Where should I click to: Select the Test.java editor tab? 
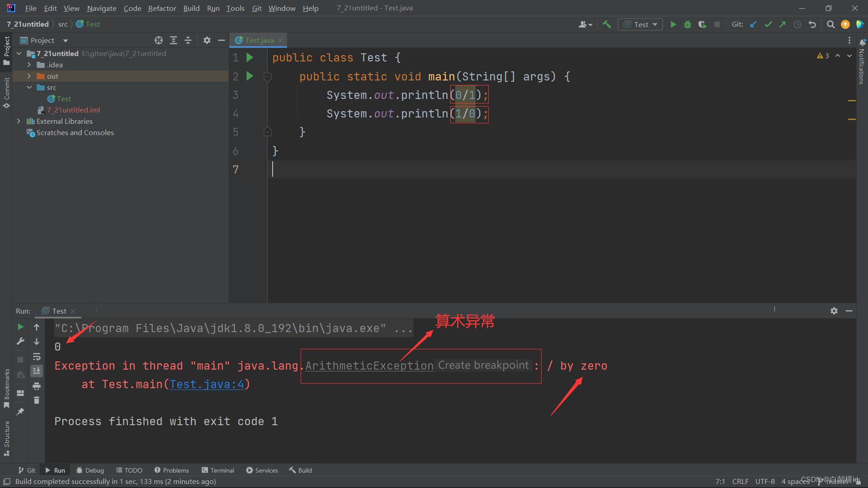(259, 40)
